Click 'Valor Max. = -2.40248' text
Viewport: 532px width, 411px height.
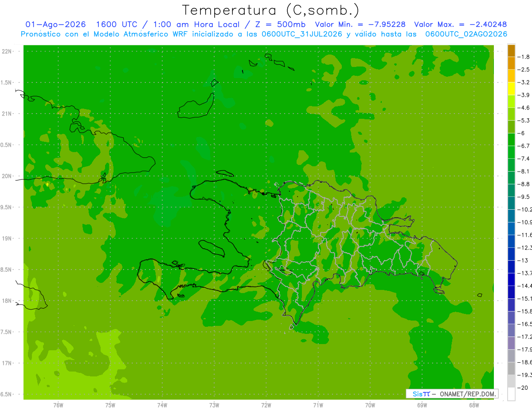point(460,24)
